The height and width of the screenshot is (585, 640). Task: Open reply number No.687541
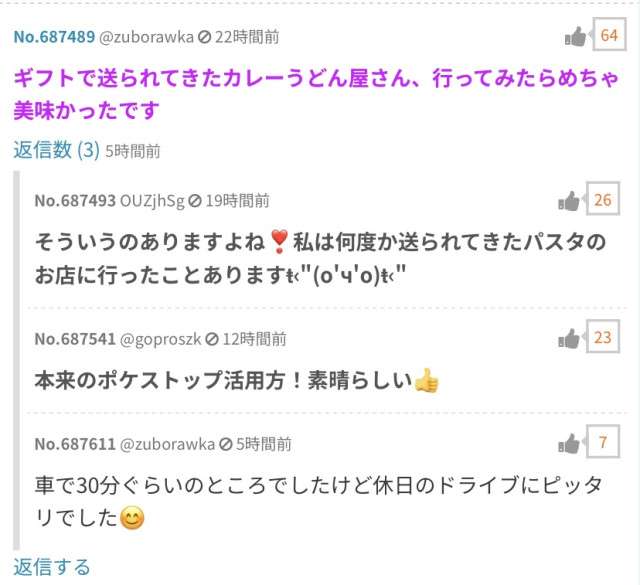75,339
